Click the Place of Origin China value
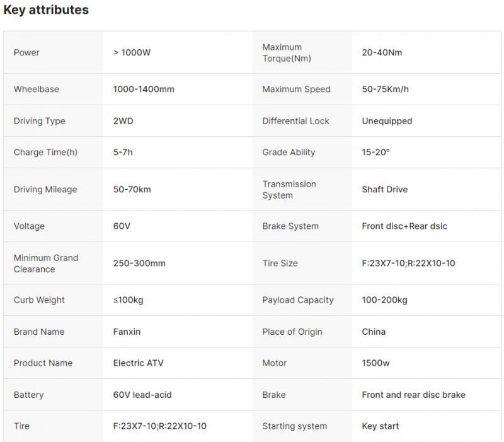504x442 pixels. pos(374,332)
